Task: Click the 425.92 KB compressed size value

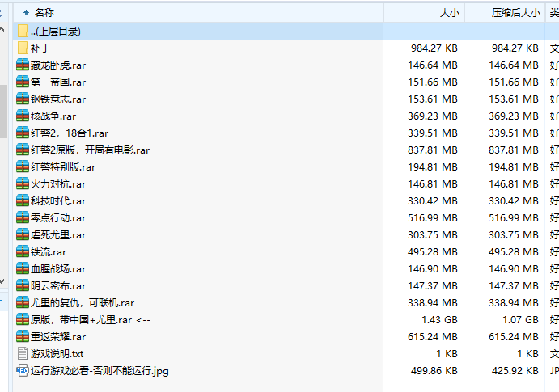Action: click(515, 371)
